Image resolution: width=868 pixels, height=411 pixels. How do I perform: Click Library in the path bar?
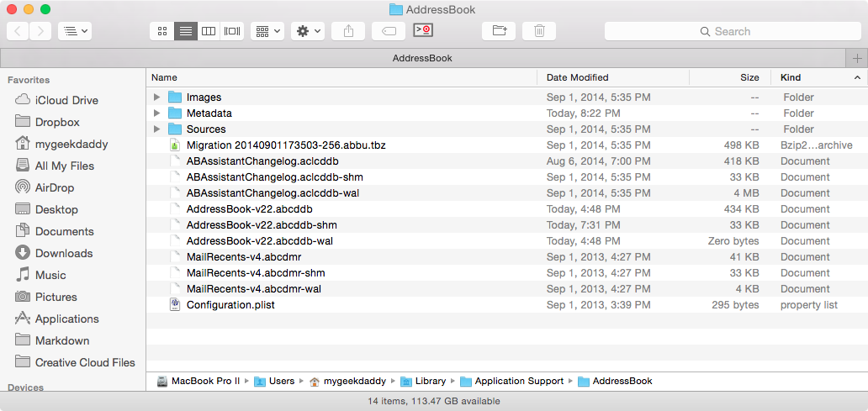[423, 381]
